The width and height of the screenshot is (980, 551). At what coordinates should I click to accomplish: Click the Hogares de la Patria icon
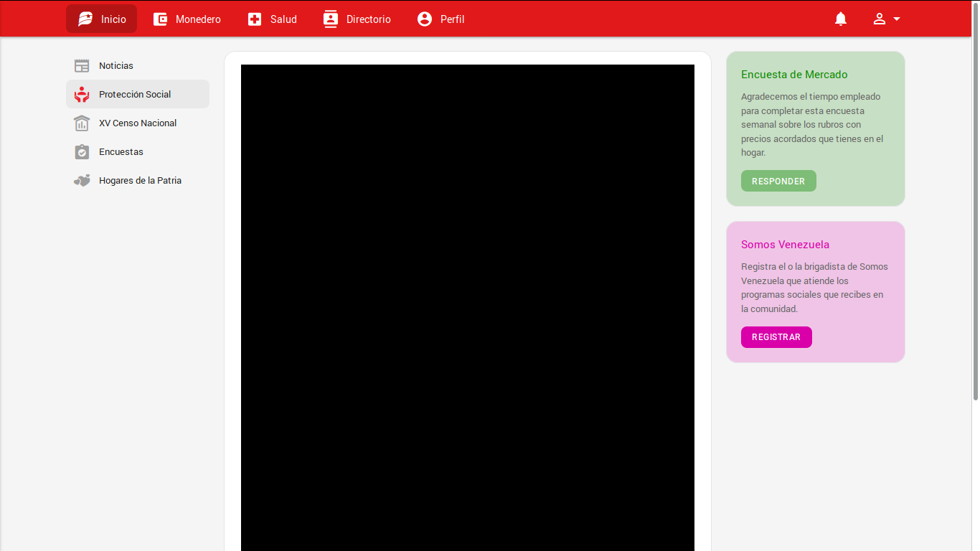[82, 181]
